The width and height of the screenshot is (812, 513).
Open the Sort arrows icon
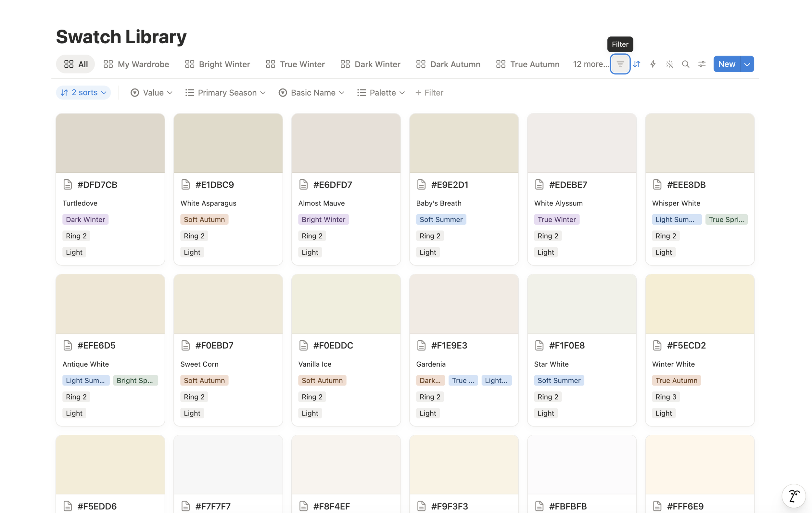click(x=637, y=64)
